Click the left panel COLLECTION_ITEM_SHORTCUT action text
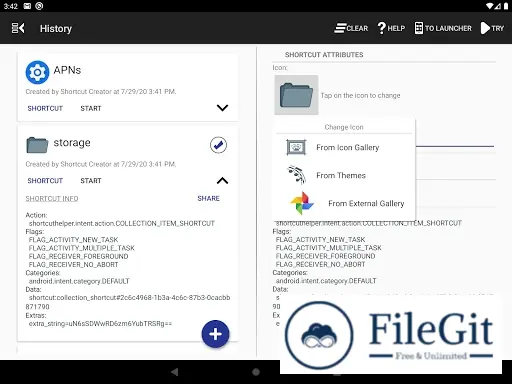Viewport: 512px width, 384px height. pos(122,223)
